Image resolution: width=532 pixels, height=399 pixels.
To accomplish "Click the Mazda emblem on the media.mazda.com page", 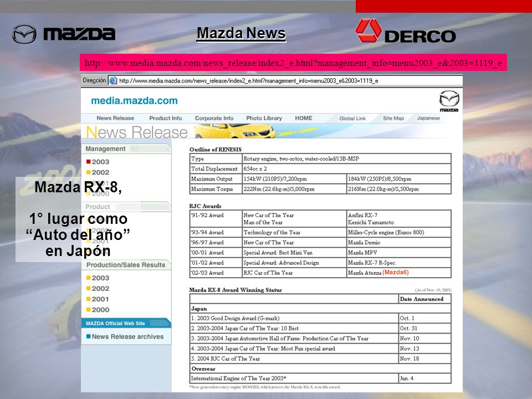I will (x=449, y=101).
